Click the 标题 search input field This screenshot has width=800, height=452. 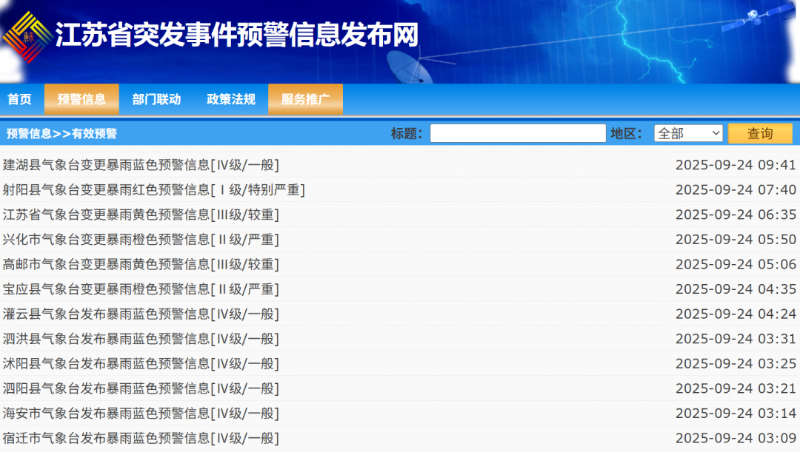click(x=517, y=133)
